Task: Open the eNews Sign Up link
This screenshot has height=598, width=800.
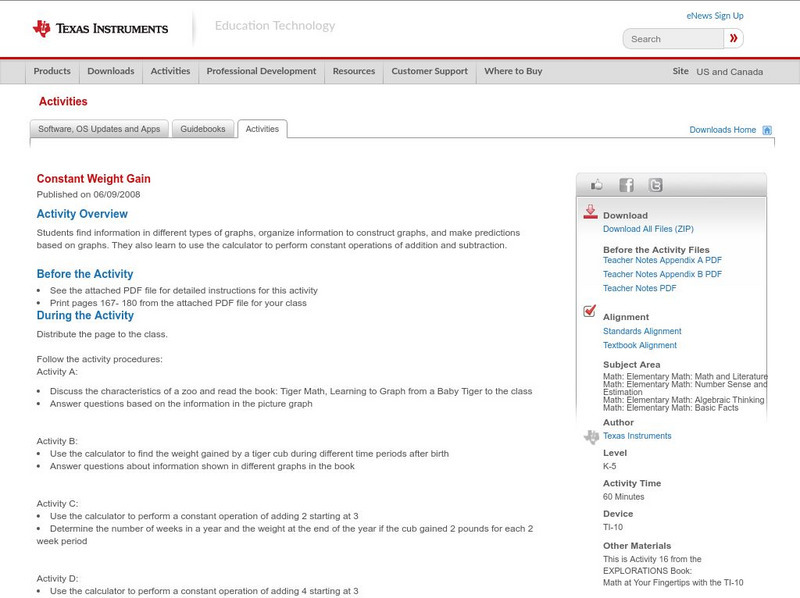Action: (715, 16)
